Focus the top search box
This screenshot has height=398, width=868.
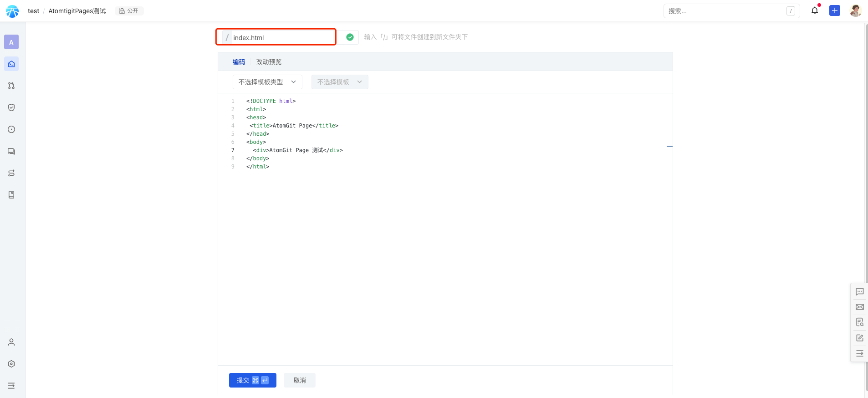pos(731,11)
